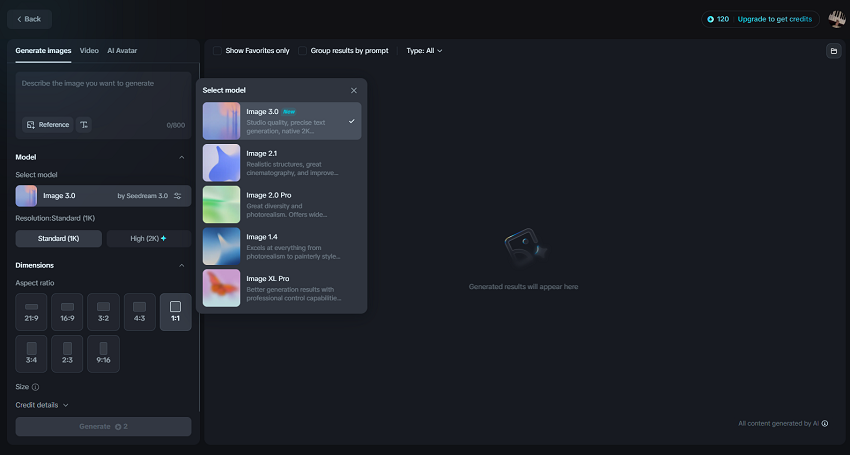Open the user profile avatar
Viewport: 850px width, 455px height.
(x=837, y=19)
